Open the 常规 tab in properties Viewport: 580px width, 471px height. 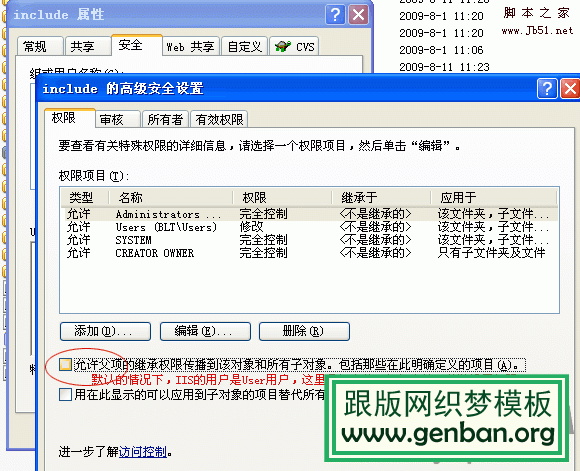40,47
